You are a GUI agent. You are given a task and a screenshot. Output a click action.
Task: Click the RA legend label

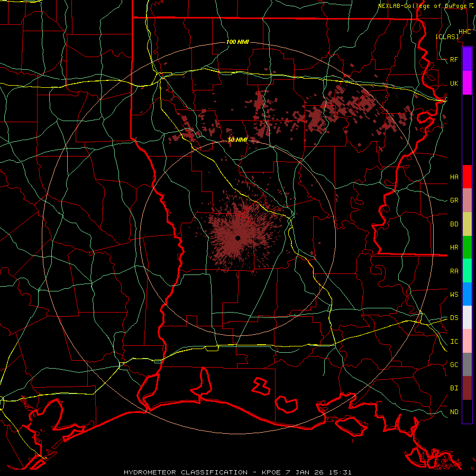[454, 271]
